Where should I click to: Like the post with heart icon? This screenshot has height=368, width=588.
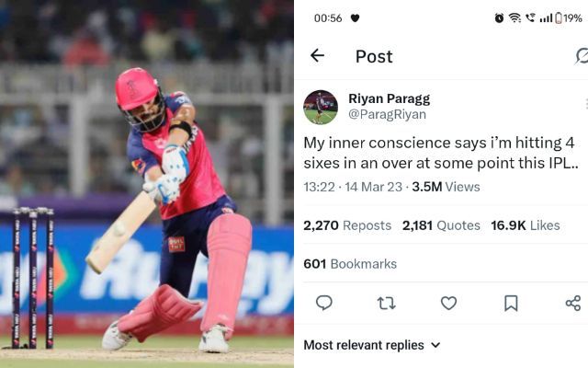click(x=448, y=303)
